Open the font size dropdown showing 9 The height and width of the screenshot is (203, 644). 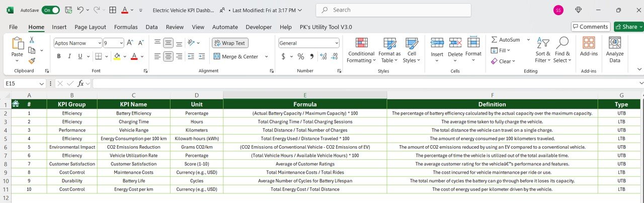pos(120,43)
